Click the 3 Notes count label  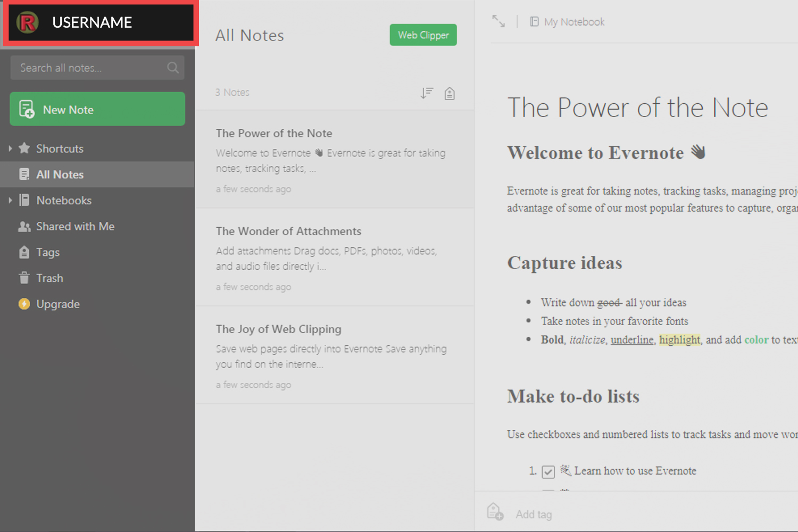(x=232, y=93)
